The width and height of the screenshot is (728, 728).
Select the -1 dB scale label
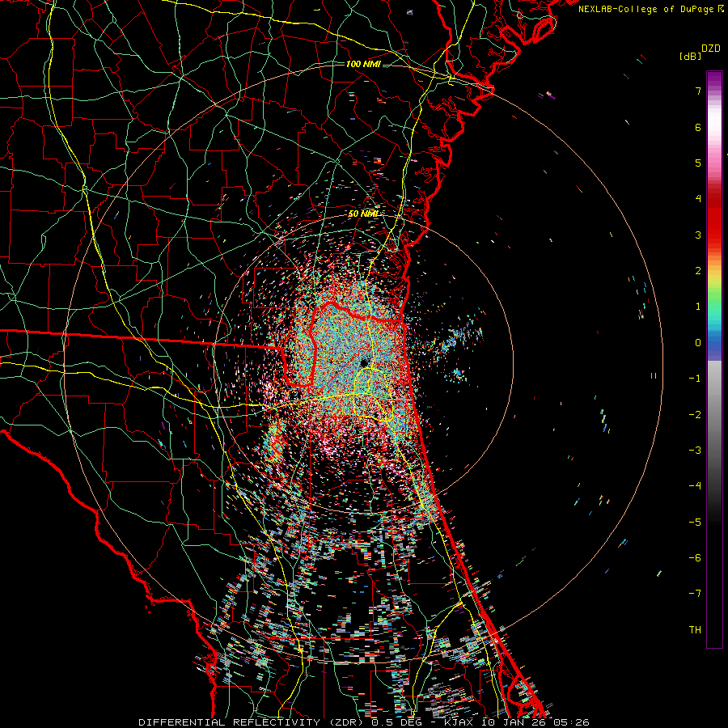click(x=695, y=379)
